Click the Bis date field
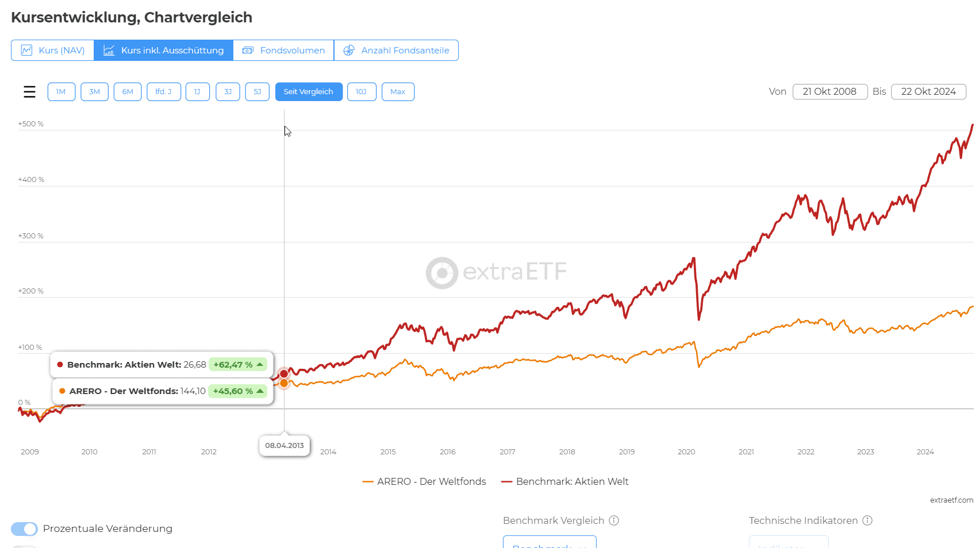The height and width of the screenshot is (548, 980). (928, 92)
